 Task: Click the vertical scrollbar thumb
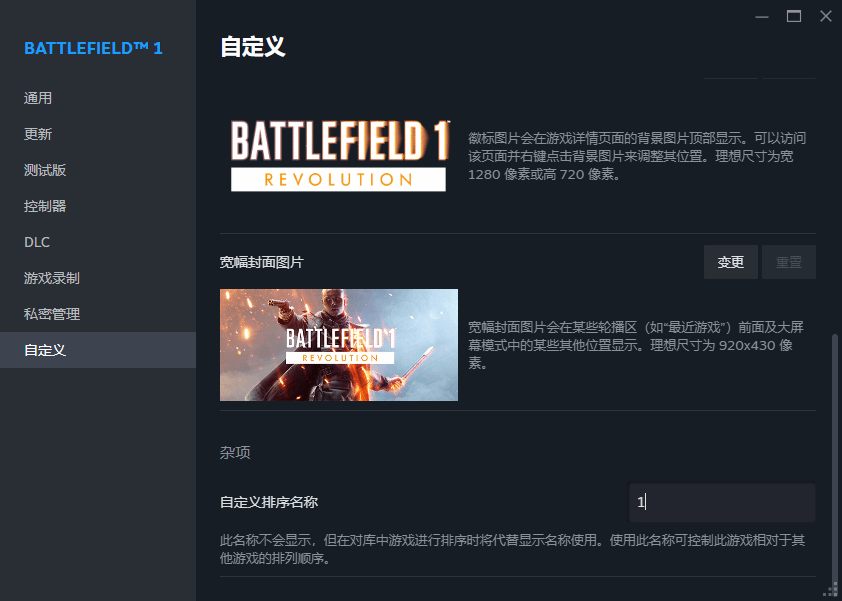834,457
